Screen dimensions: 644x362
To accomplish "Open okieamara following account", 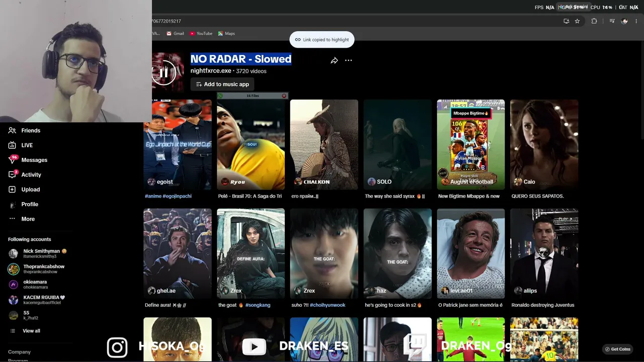I will click(35, 284).
